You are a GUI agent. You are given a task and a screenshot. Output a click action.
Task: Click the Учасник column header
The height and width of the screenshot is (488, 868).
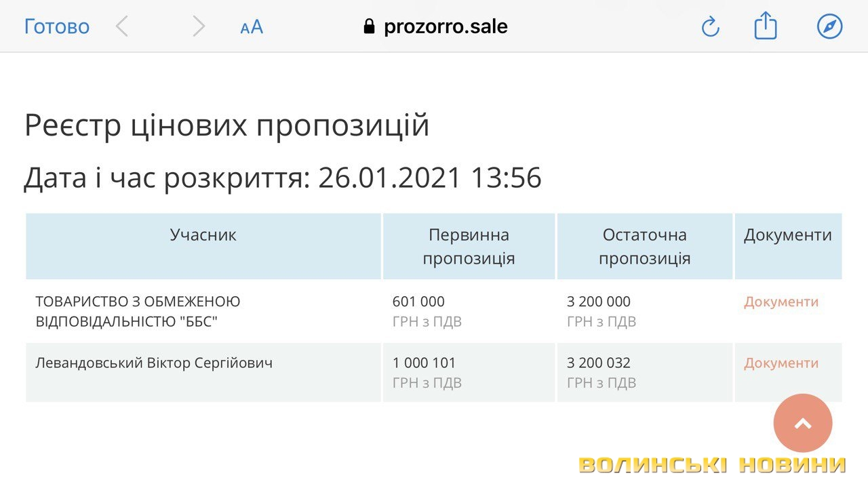click(203, 235)
